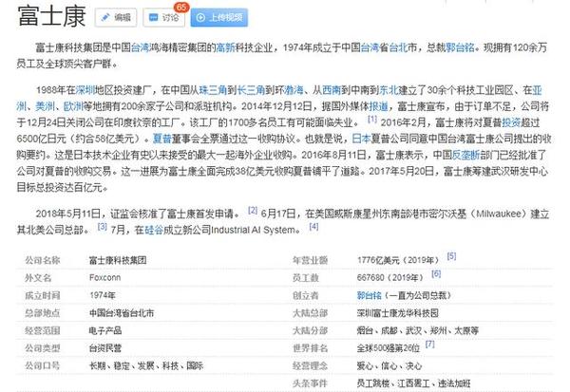Screen dimensions: 570x392
Task: Open the 反垄断 link
Action: [x=465, y=155]
